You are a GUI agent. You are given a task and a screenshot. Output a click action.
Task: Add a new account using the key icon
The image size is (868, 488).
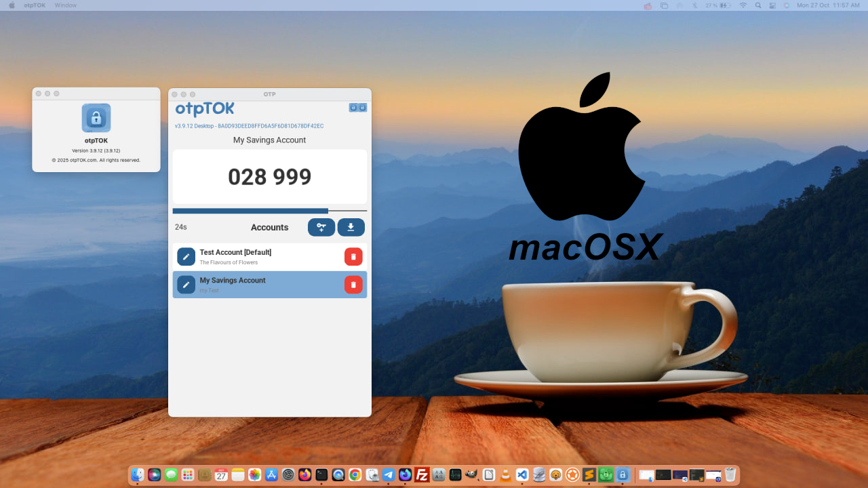coord(321,227)
